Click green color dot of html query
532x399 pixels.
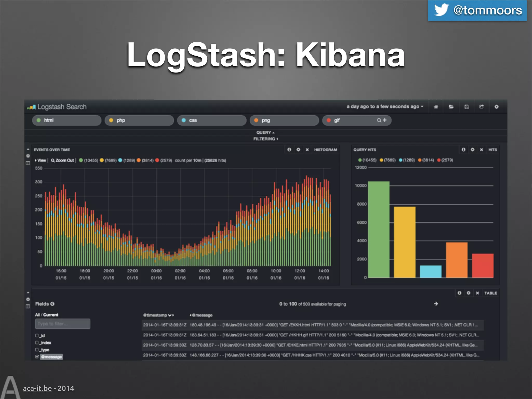39,120
